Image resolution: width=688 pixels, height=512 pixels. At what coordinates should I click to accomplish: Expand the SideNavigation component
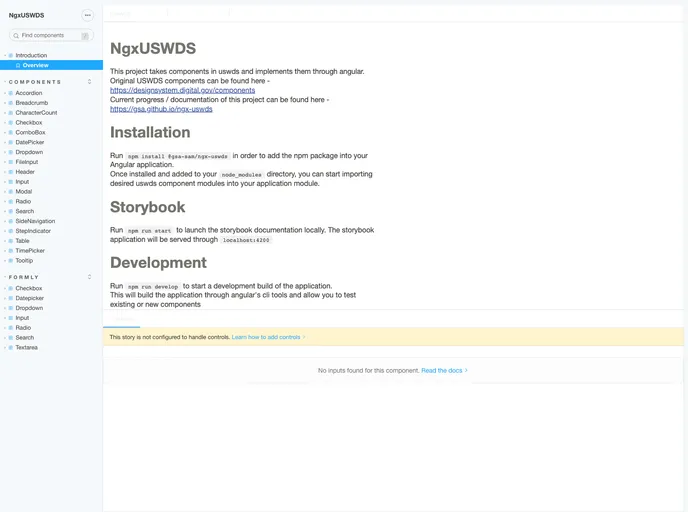pyautogui.click(x=35, y=221)
